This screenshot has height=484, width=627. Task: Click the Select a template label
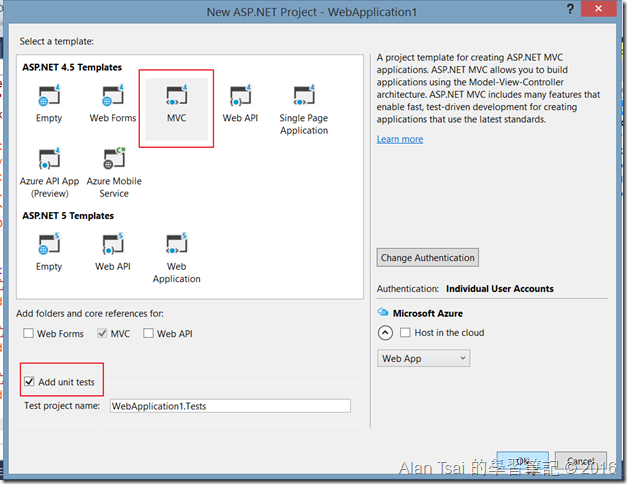click(57, 41)
